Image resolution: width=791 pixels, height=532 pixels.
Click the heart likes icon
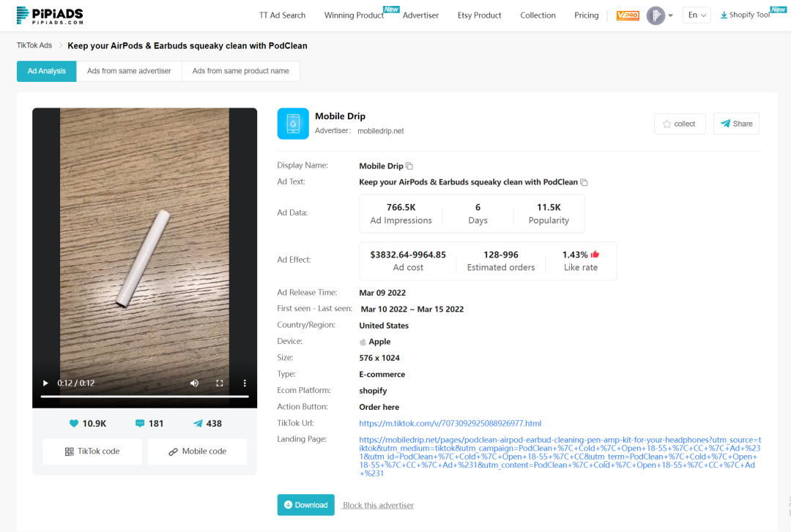tap(74, 423)
